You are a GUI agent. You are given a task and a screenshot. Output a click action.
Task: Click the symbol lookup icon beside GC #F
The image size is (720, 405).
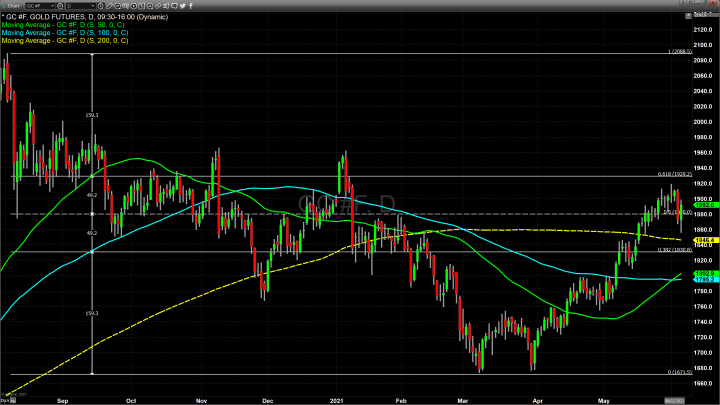(x=61, y=5)
